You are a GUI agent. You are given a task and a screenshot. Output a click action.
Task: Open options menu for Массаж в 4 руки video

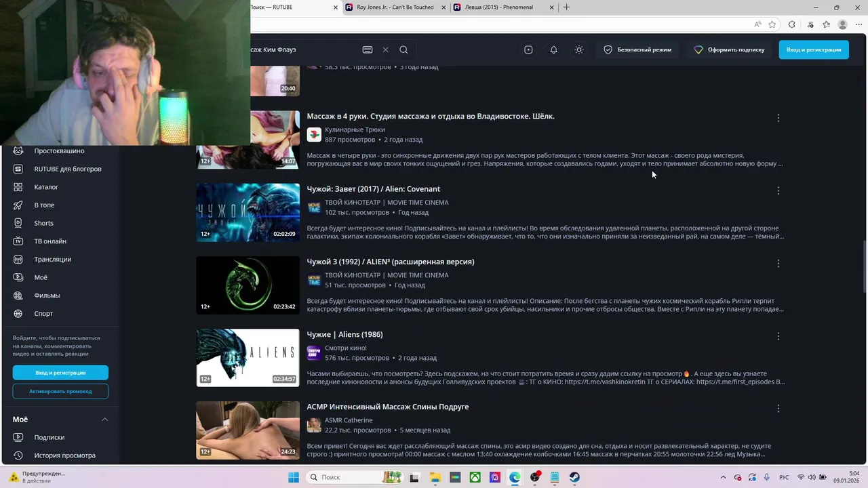pyautogui.click(x=778, y=118)
